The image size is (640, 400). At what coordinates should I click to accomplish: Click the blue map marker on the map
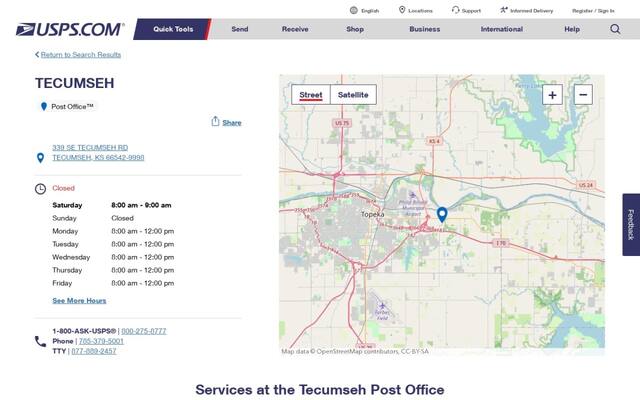[x=442, y=215]
